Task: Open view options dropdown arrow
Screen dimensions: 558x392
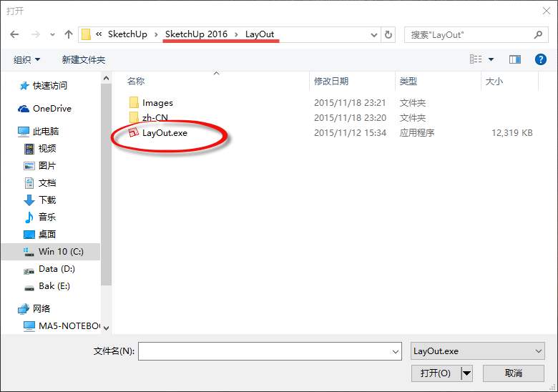Action: tap(491, 59)
